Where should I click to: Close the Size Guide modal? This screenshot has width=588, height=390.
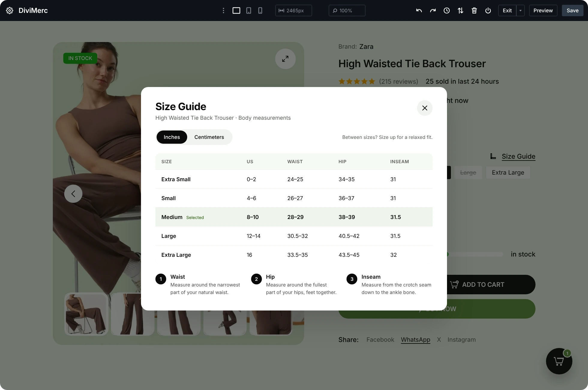coord(425,108)
